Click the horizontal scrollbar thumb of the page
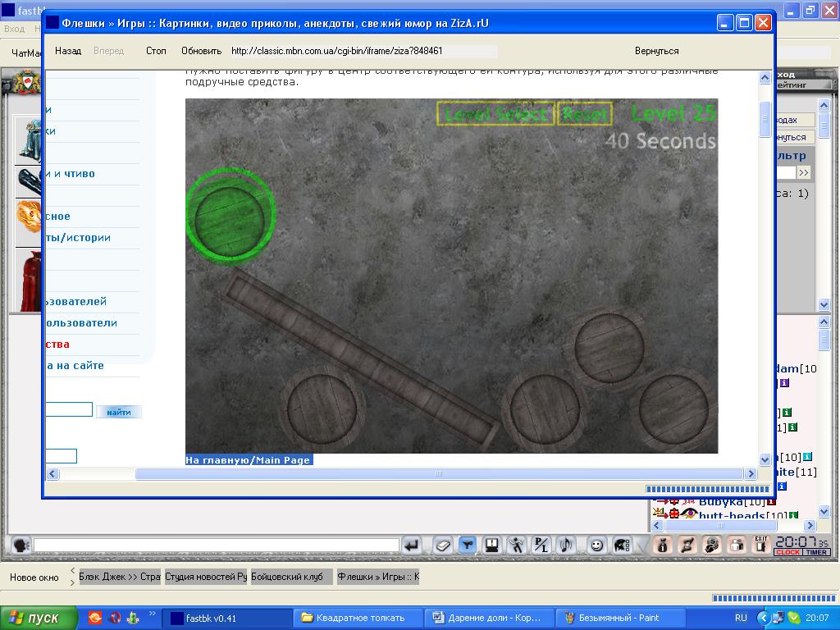Screen dimensions: 840x630 (x=439, y=473)
